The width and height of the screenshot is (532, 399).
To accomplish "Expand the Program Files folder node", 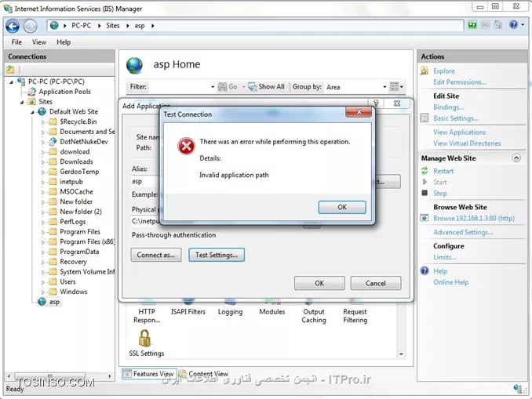I will coord(43,232).
